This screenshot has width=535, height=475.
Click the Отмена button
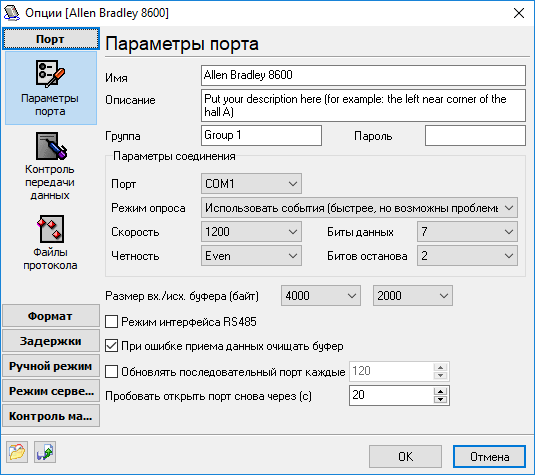489,457
